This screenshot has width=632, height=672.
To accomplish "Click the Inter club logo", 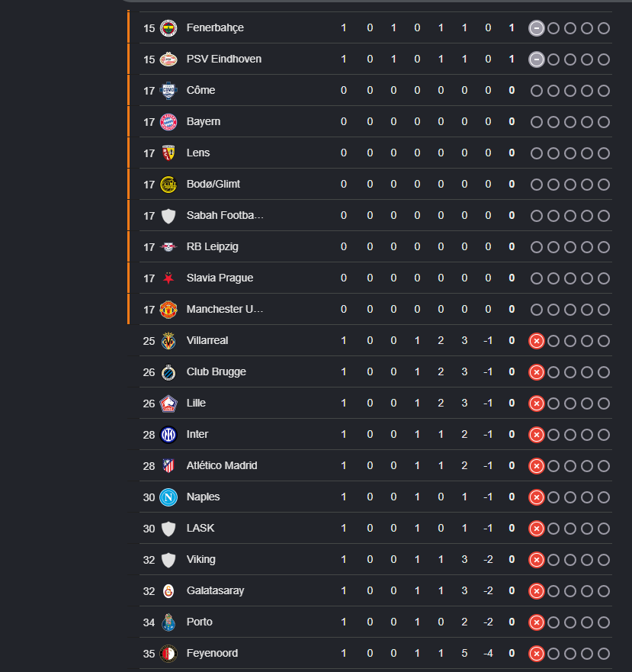I will point(168,435).
